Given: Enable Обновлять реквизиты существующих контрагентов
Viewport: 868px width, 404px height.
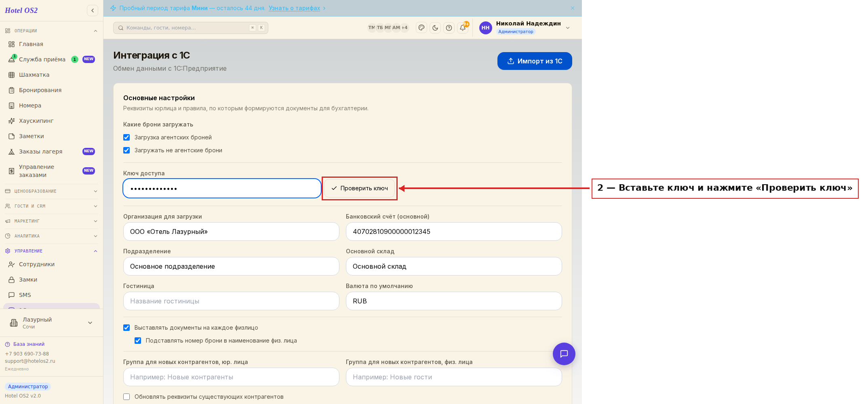Looking at the screenshot, I should click(126, 397).
